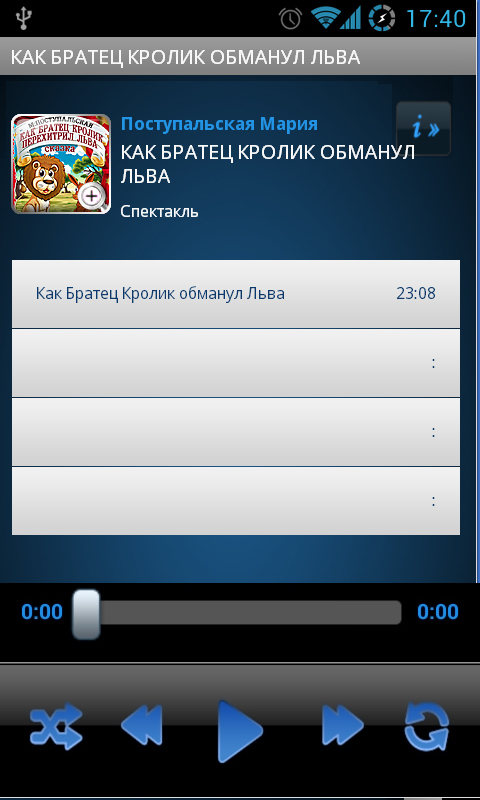
Task: Select author link Поступальская Мария
Action: click(219, 124)
